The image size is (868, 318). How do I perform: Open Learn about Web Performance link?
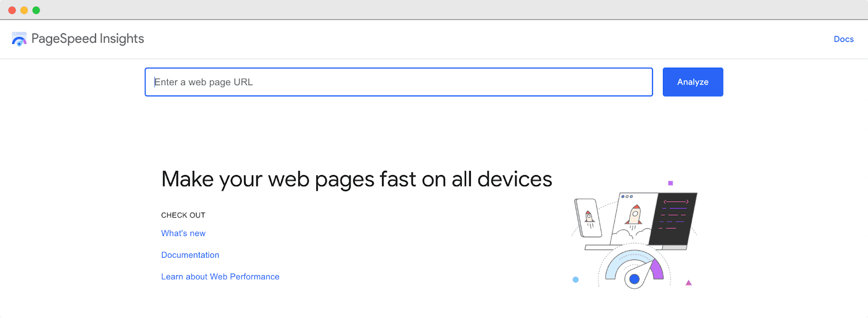[x=220, y=277]
